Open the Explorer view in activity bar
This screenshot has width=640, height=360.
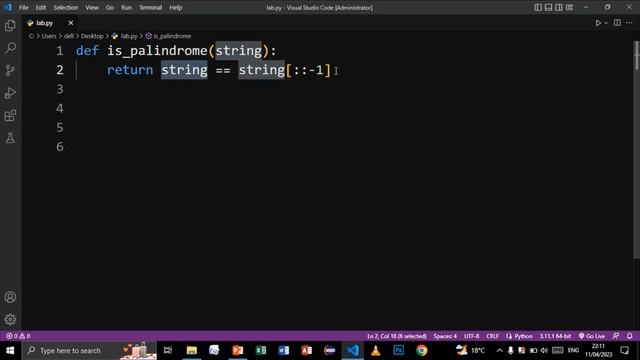pos(10,26)
